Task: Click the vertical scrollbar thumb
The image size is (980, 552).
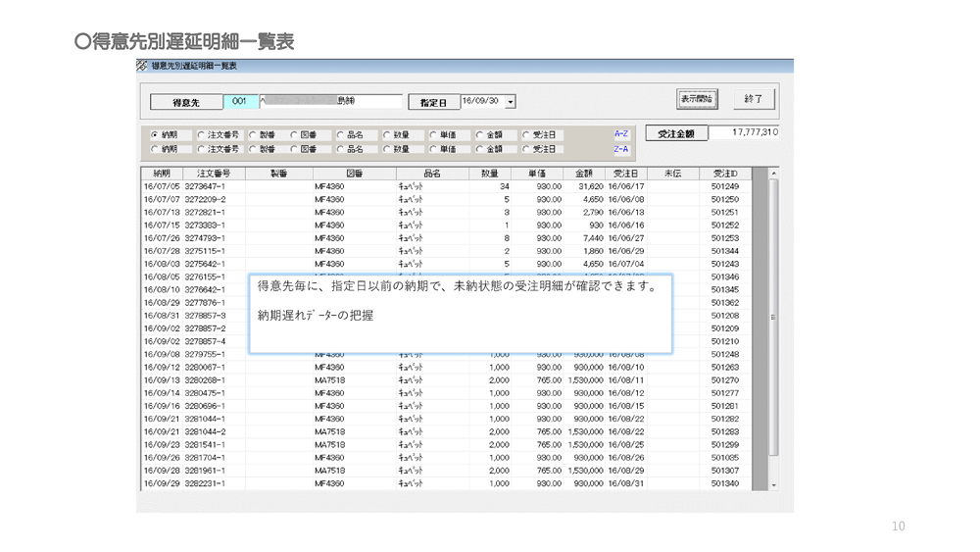Action: (774, 317)
